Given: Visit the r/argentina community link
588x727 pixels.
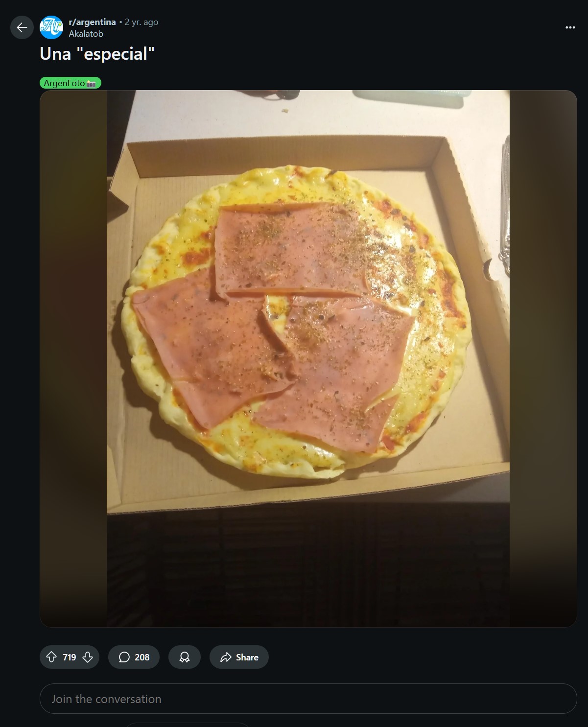Looking at the screenshot, I should [92, 22].
